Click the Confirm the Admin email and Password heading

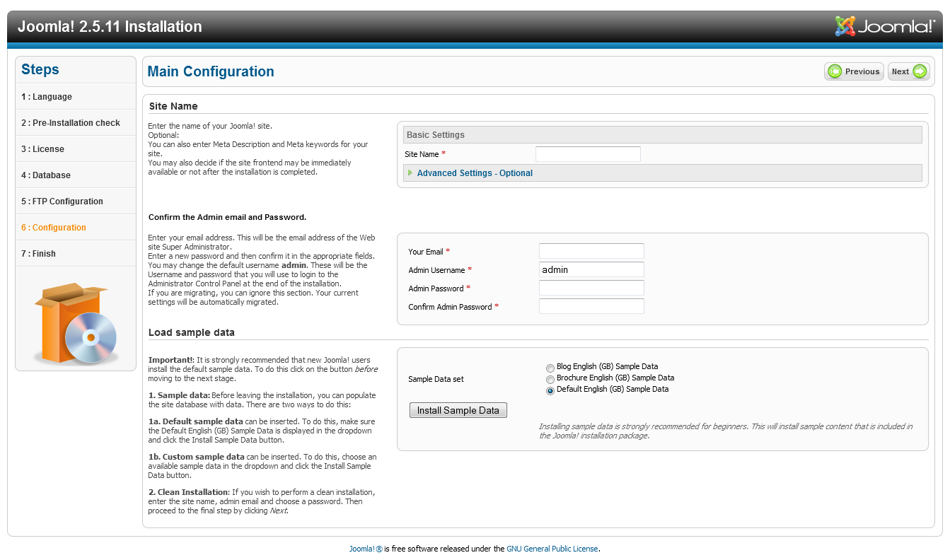227,217
